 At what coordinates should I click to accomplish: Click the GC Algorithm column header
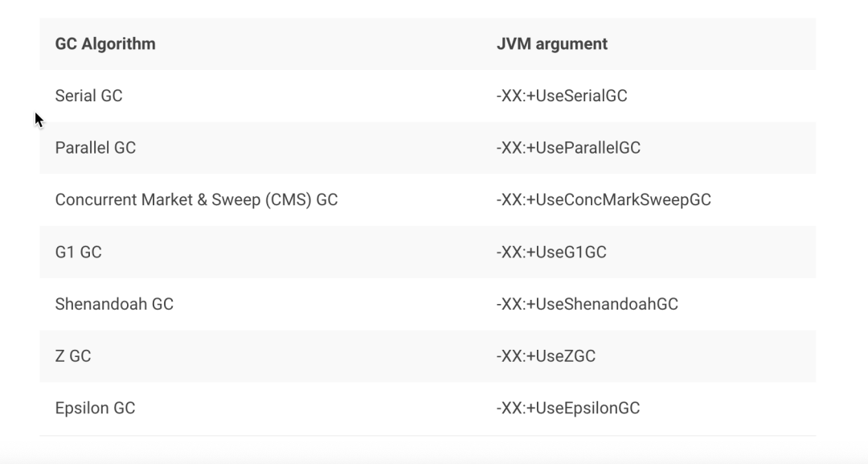(x=105, y=43)
